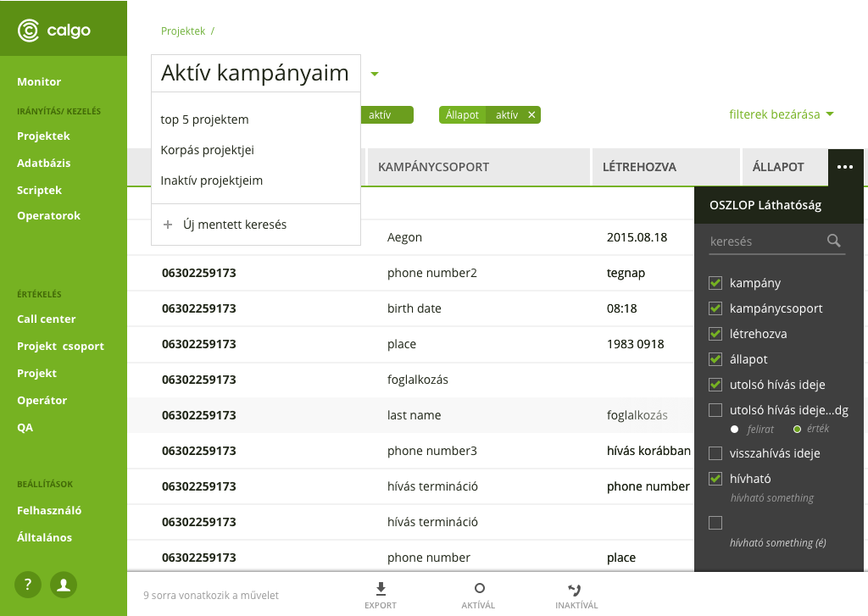This screenshot has width=868, height=616.
Task: Remove the Állapot aktív filter tag
Action: pos(531,114)
